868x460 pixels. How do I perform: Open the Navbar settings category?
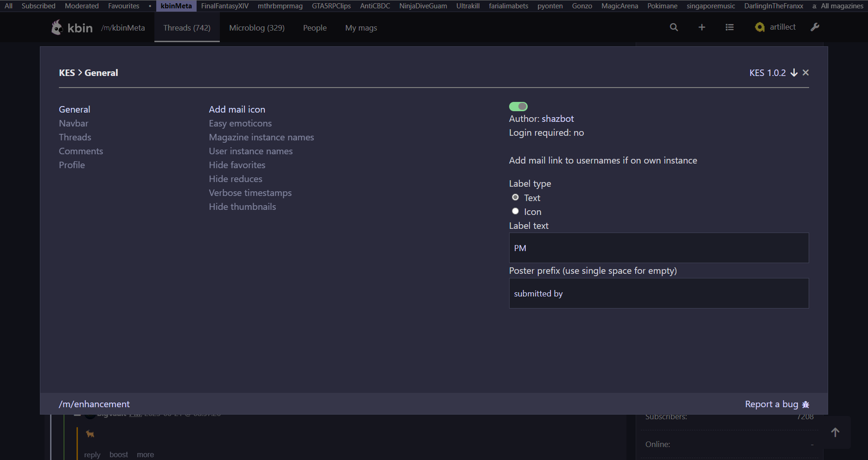(x=73, y=123)
